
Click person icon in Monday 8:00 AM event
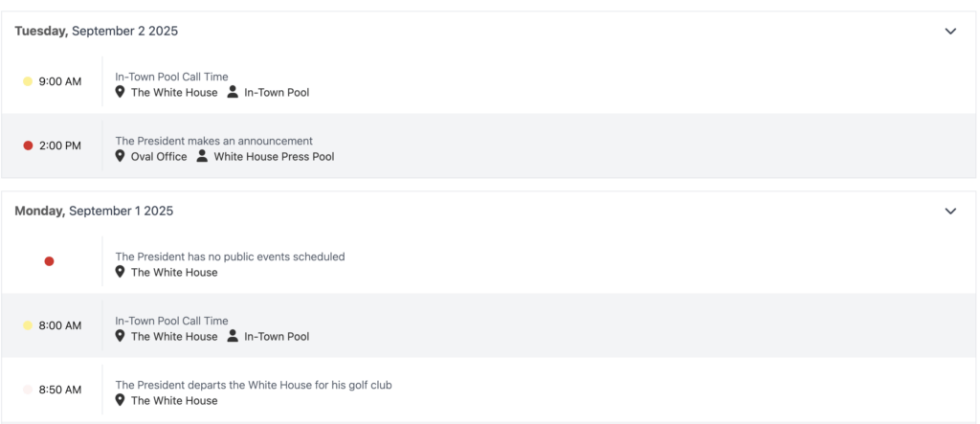(233, 336)
